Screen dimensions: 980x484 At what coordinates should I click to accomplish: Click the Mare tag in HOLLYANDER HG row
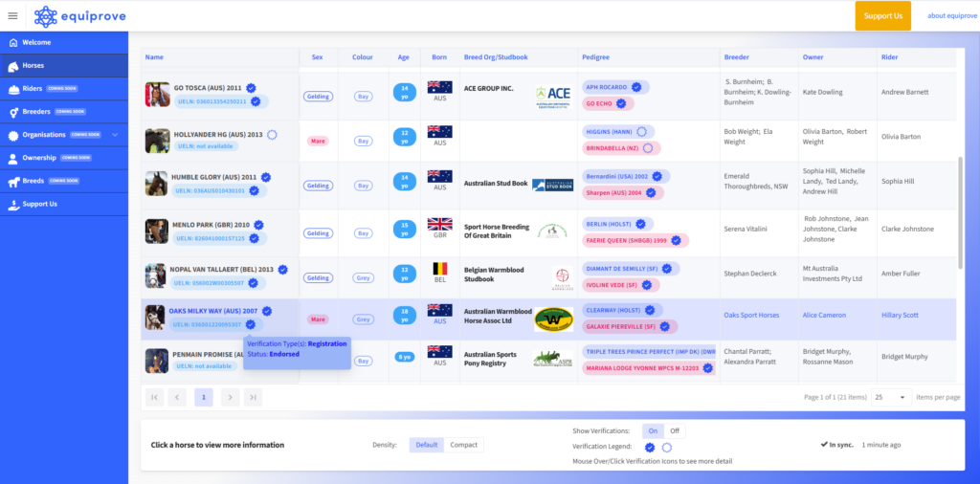[318, 142]
